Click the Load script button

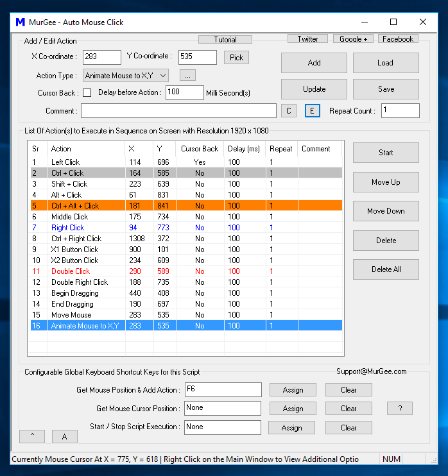tap(386, 63)
